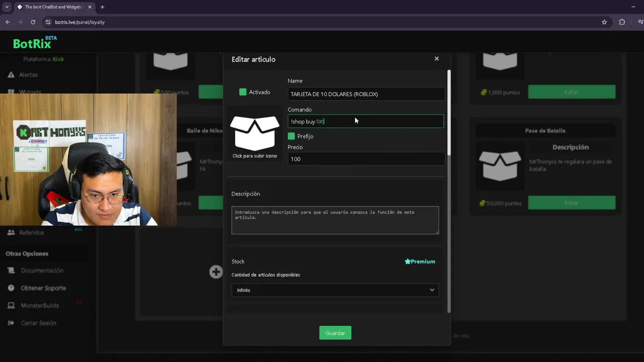
Task: Click the Precio input field
Action: [x=366, y=159]
